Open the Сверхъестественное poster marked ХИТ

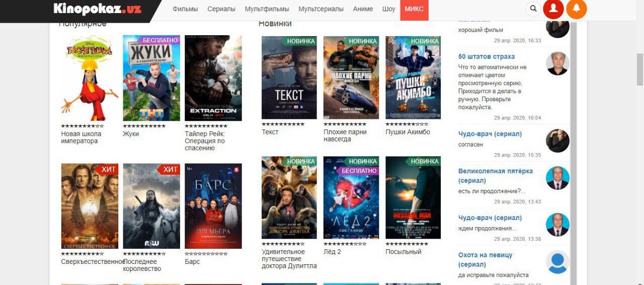tap(90, 206)
